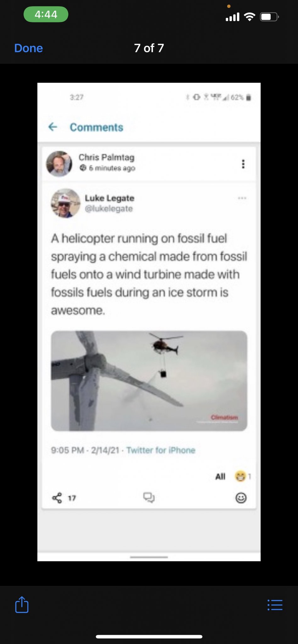Open the list view icon
Screen dimensions: 298x644
(275, 605)
